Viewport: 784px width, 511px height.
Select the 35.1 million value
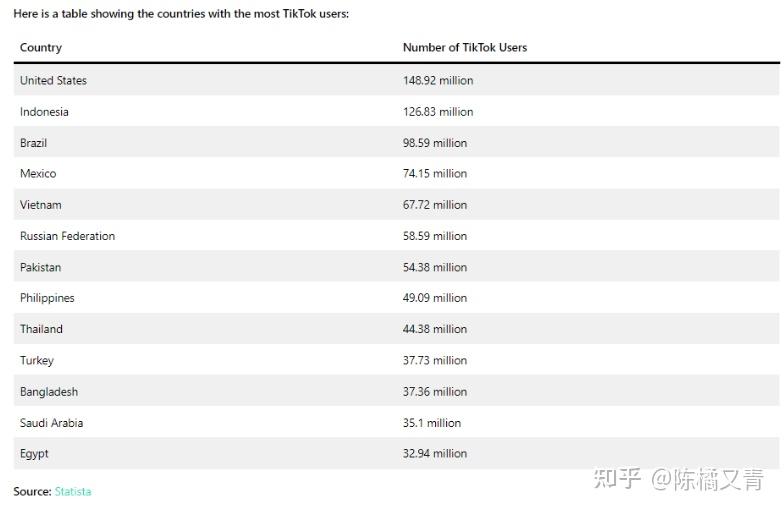[x=432, y=423]
